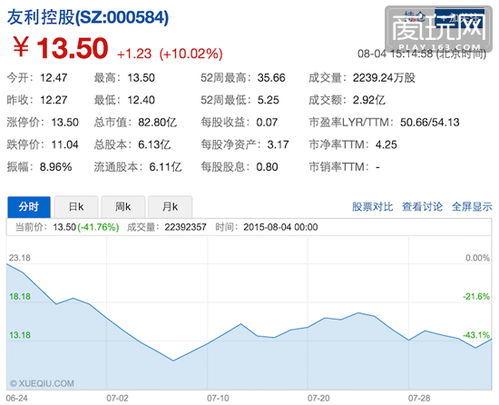Select the 07-02 date marker on axis
Viewport: 499px width, 405px height.
(117, 398)
